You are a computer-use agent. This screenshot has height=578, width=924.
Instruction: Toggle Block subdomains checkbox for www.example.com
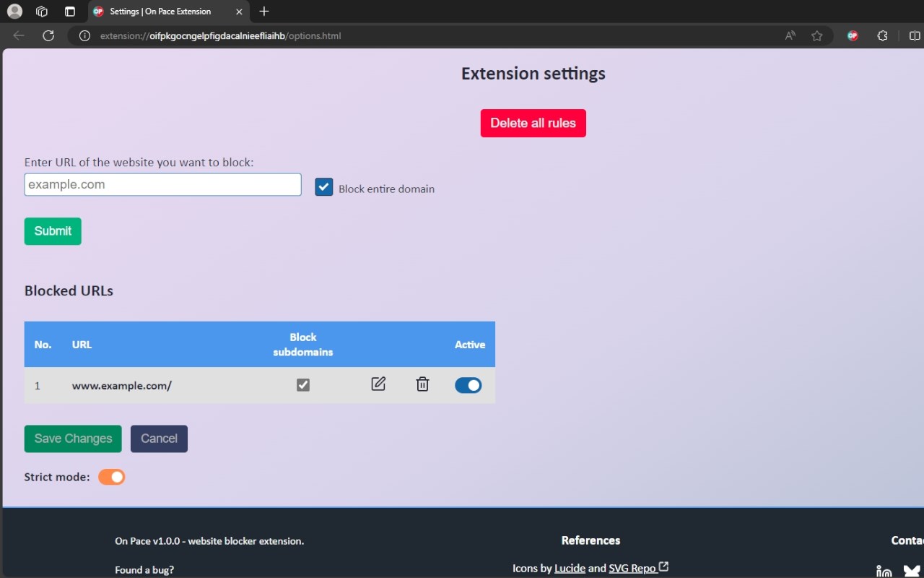coord(303,385)
